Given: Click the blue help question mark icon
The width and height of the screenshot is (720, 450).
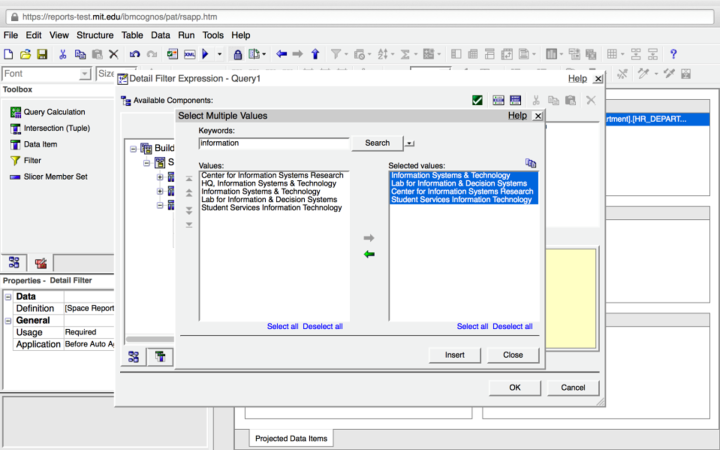Looking at the screenshot, I should 673,54.
